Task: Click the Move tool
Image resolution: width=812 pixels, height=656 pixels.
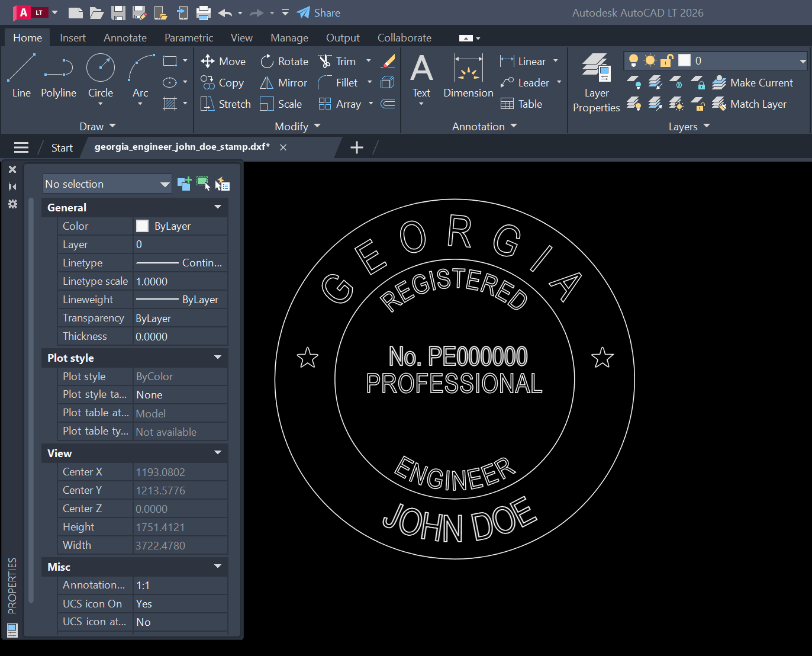Action: pos(223,61)
